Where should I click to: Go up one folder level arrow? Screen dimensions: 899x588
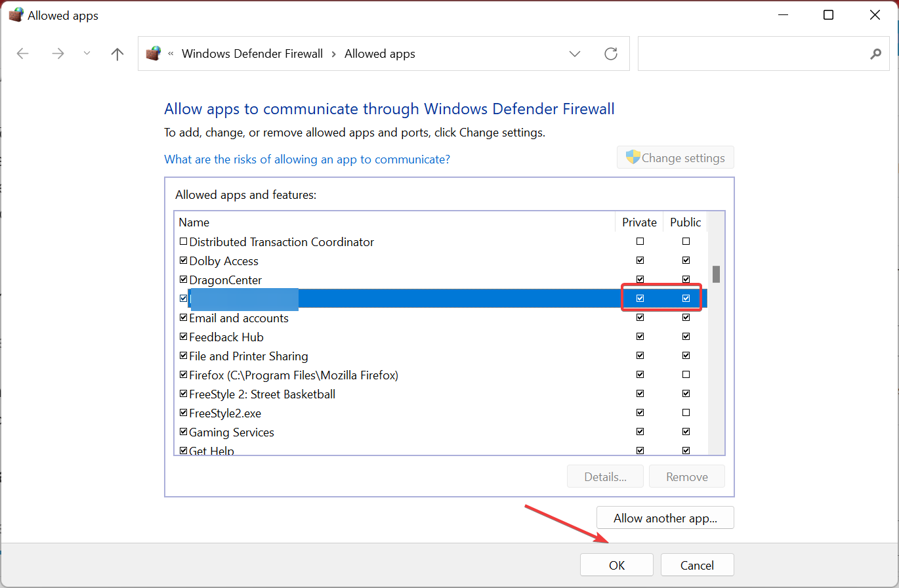coord(117,54)
